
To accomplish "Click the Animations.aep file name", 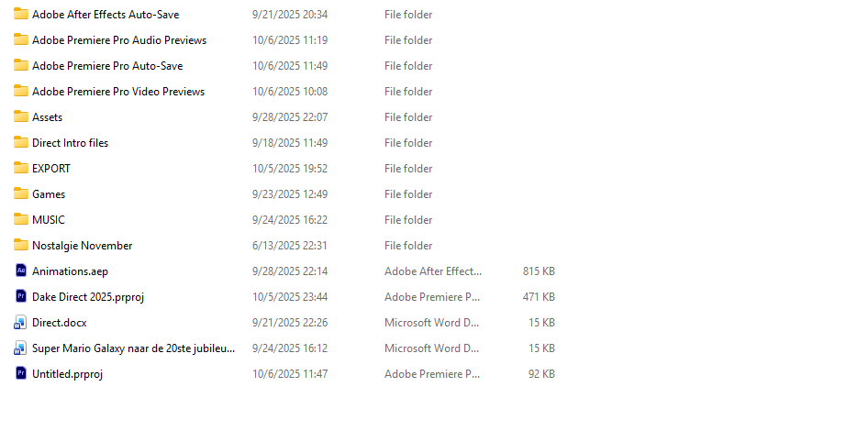I will point(71,271).
